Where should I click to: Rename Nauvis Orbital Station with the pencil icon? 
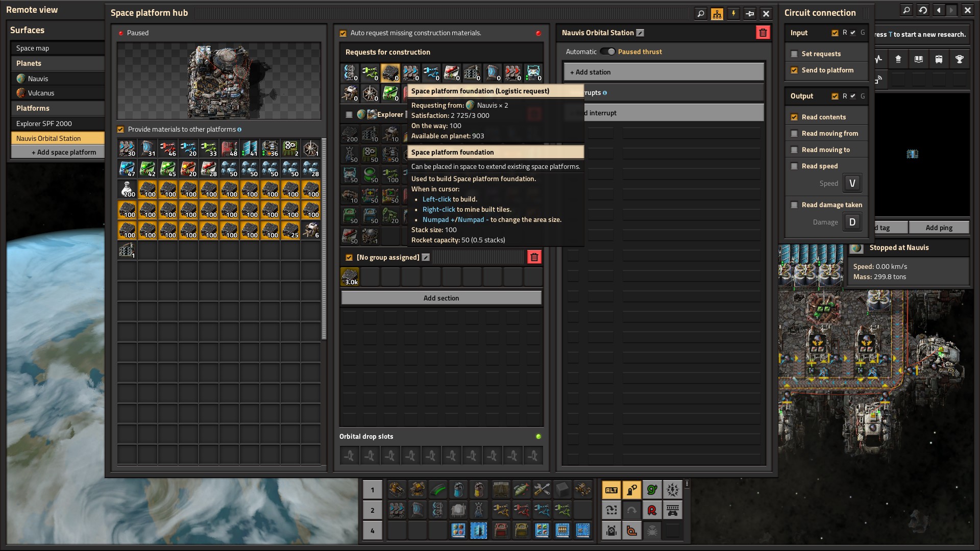[640, 33]
